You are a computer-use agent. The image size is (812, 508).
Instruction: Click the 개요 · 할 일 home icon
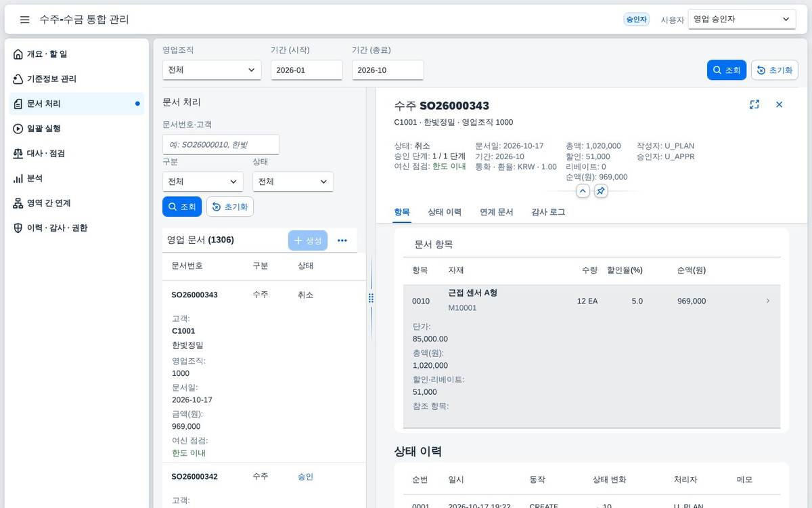point(18,54)
